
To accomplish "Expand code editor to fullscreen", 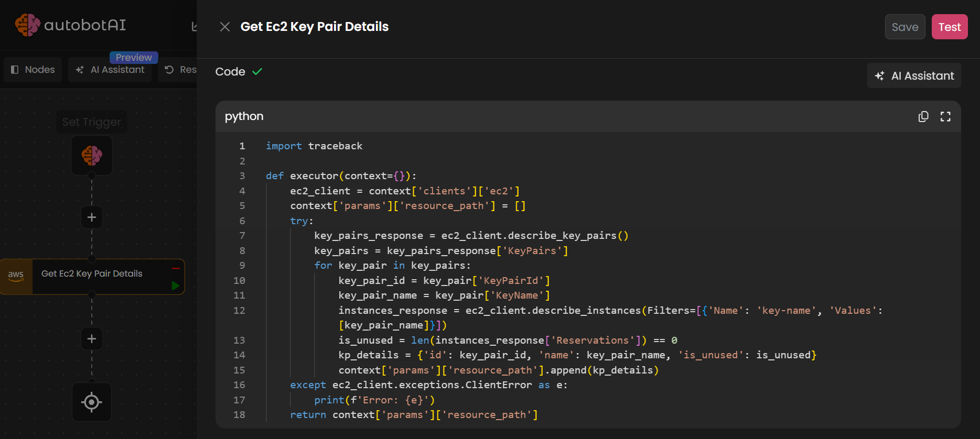I will (x=945, y=116).
